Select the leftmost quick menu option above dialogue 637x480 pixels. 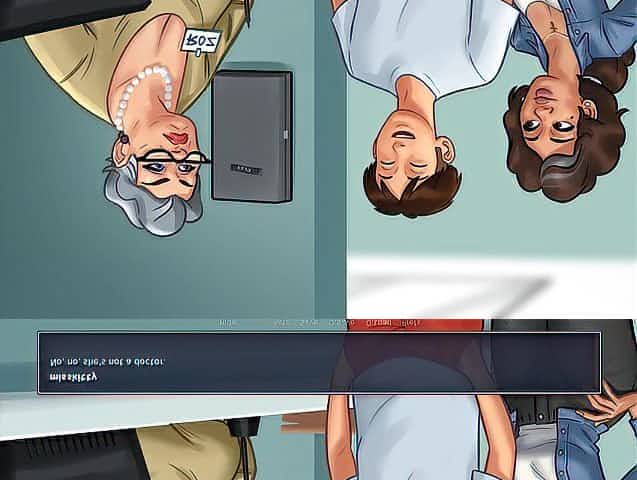coord(229,324)
